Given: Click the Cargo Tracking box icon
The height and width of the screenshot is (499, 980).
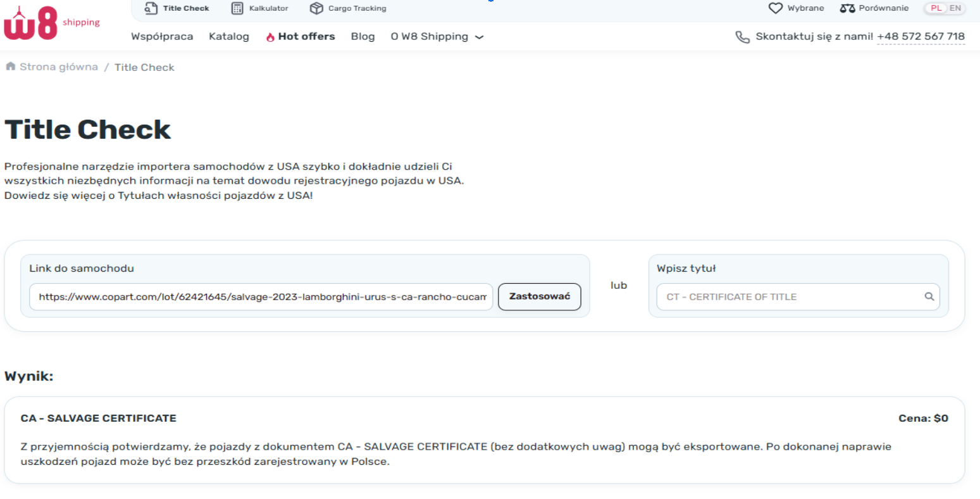Looking at the screenshot, I should tap(316, 8).
